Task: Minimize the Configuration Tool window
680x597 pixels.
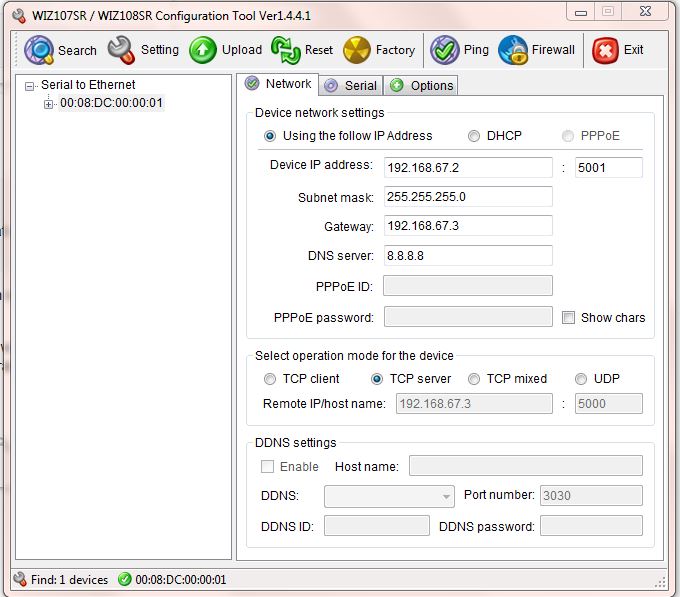Action: tap(581, 12)
